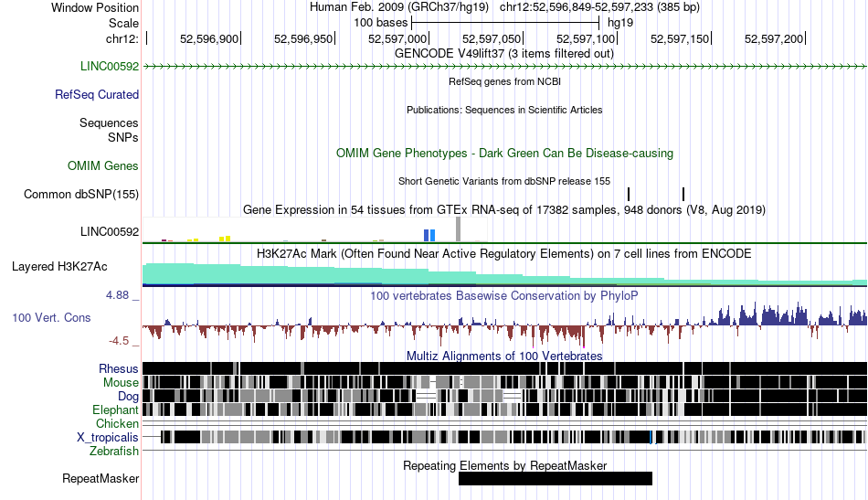This screenshot has height=500, width=868.
Task: Click the 52,596,900 ruler position
Action: (x=209, y=38)
